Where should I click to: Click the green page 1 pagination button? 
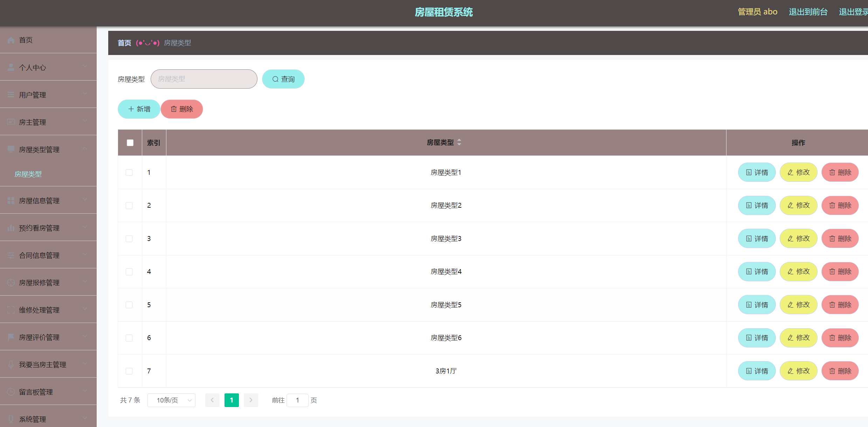pyautogui.click(x=232, y=400)
